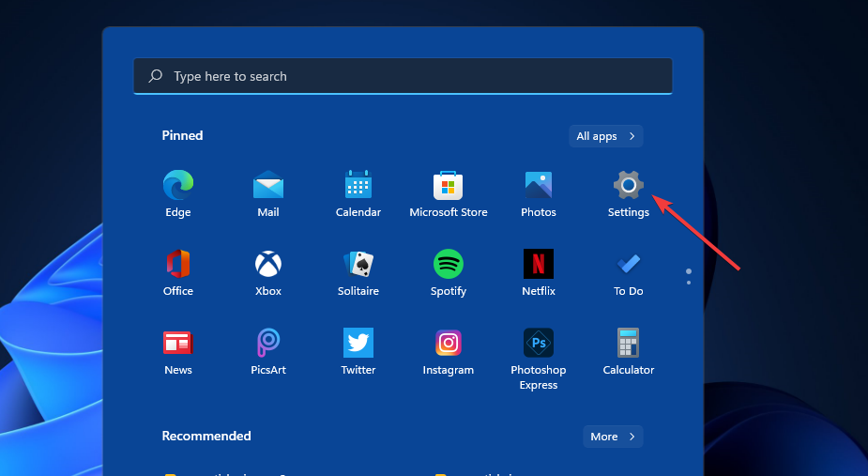This screenshot has height=476, width=868.
Task: Click the All apps button
Action: 605,136
